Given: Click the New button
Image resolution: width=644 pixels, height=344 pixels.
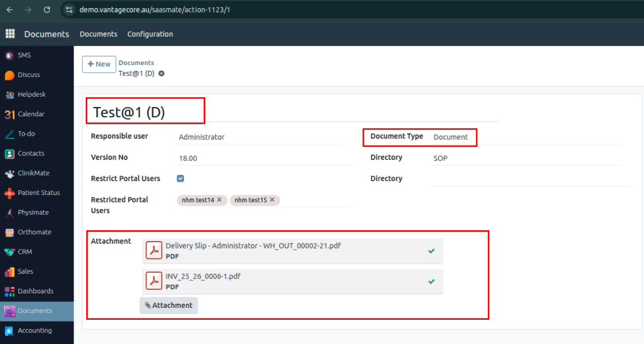Looking at the screenshot, I should coord(99,64).
